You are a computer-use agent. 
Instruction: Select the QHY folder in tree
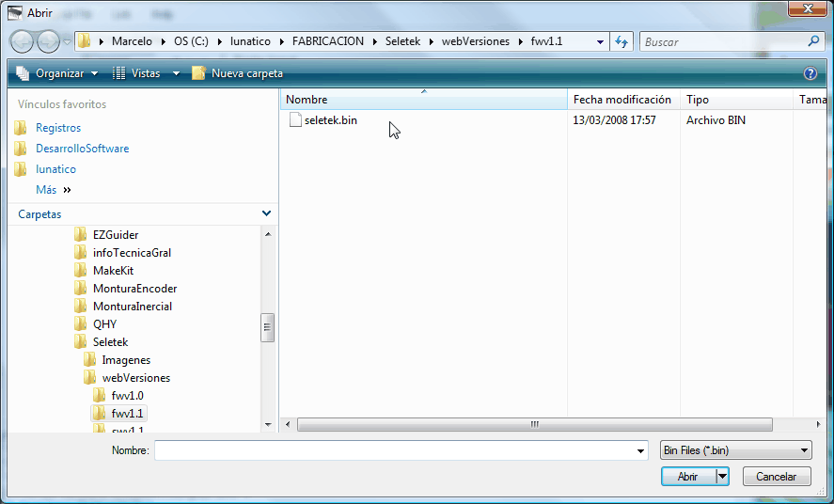[104, 324]
